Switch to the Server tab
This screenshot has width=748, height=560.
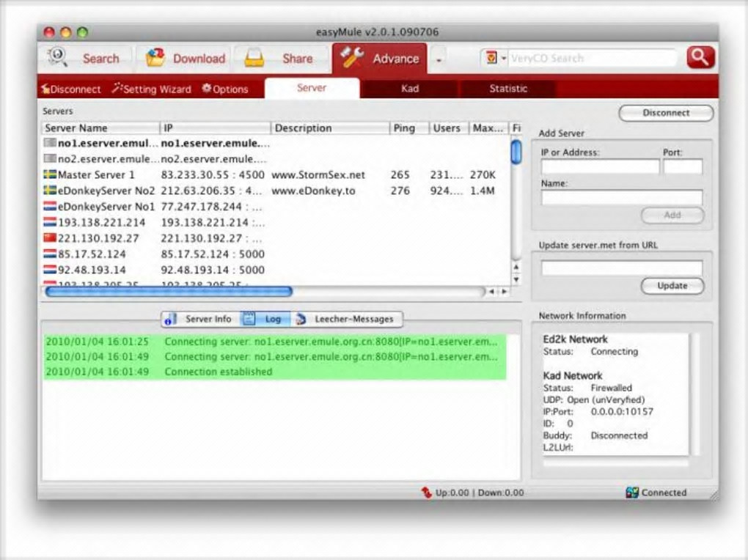[312, 88]
